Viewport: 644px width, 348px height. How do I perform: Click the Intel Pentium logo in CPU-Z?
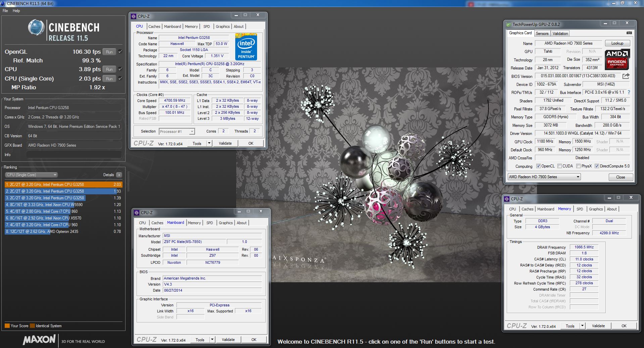(246, 47)
